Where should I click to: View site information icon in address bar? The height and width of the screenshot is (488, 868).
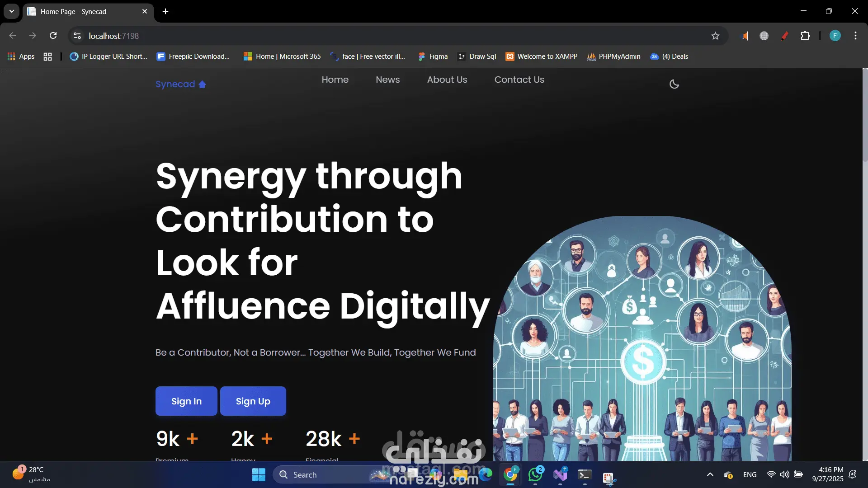click(x=77, y=36)
